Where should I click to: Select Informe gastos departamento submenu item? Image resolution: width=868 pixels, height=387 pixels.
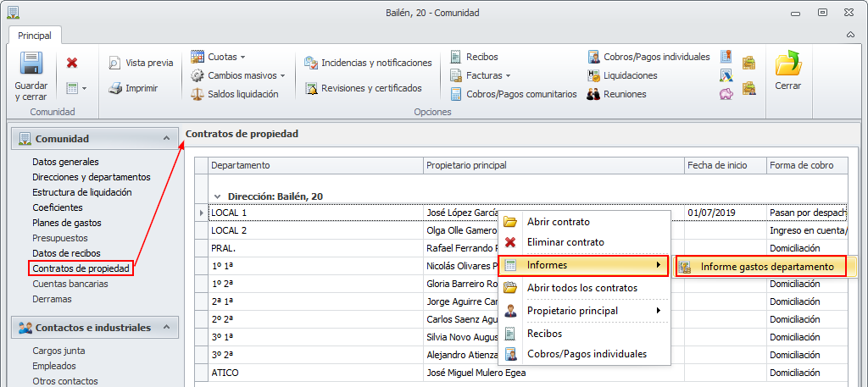pyautogui.click(x=766, y=267)
